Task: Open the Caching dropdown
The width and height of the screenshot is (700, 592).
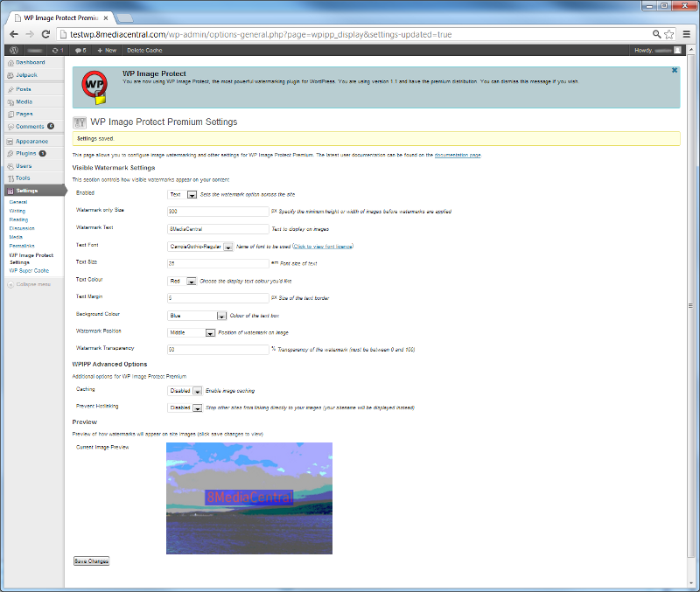Action: [x=185, y=391]
